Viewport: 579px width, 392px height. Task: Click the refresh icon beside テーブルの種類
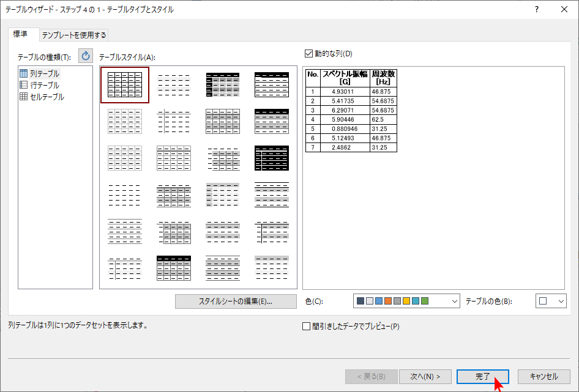(85, 56)
